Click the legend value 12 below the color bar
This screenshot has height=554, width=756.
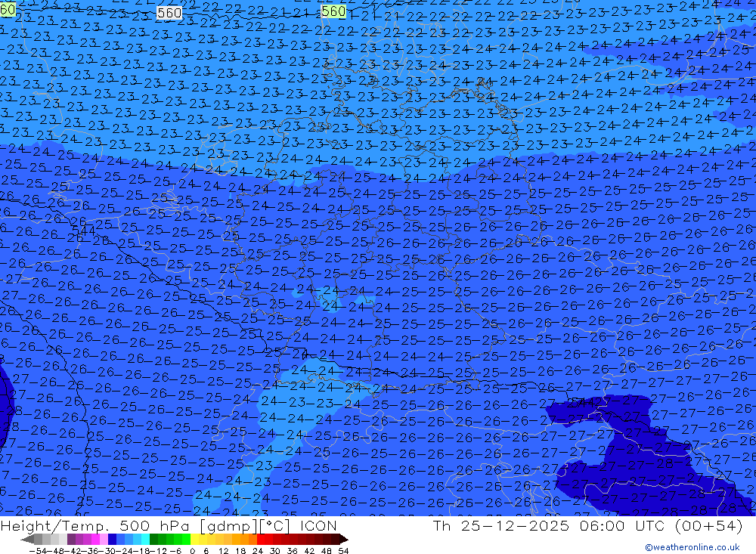[223, 551]
